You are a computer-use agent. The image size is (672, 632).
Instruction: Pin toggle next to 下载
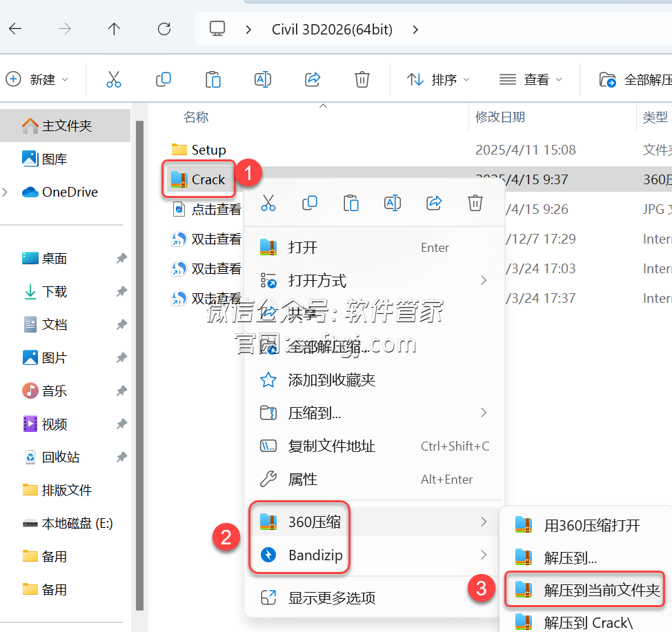[x=121, y=291]
